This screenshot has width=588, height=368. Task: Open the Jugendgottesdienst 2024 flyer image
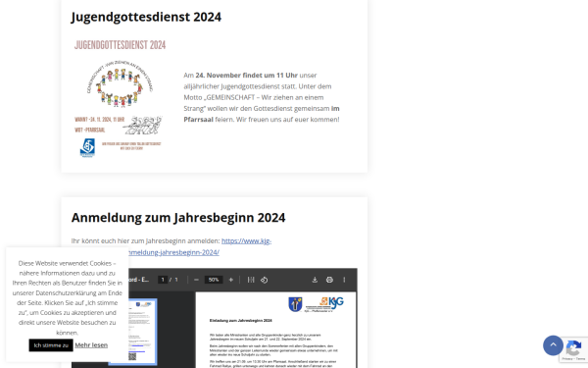119,98
